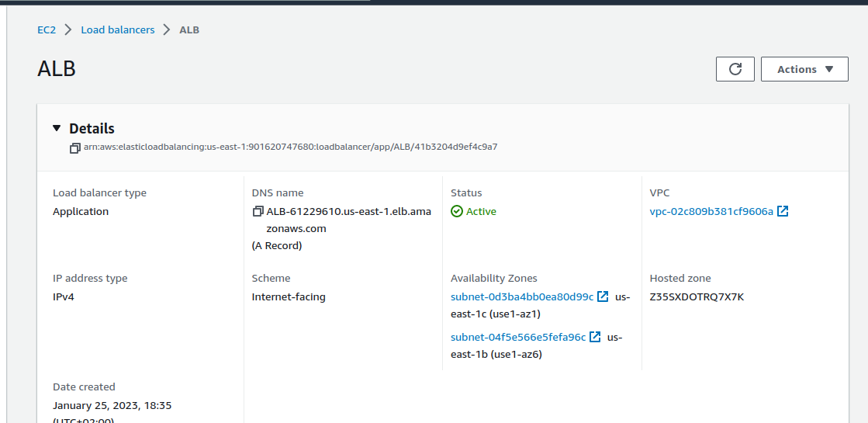
Task: Click the Load balancer type label
Action: click(x=99, y=193)
